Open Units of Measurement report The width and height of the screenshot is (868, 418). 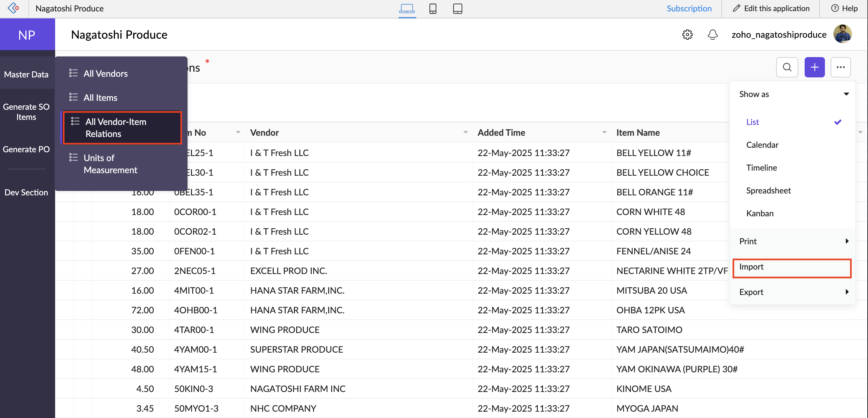coord(110,164)
